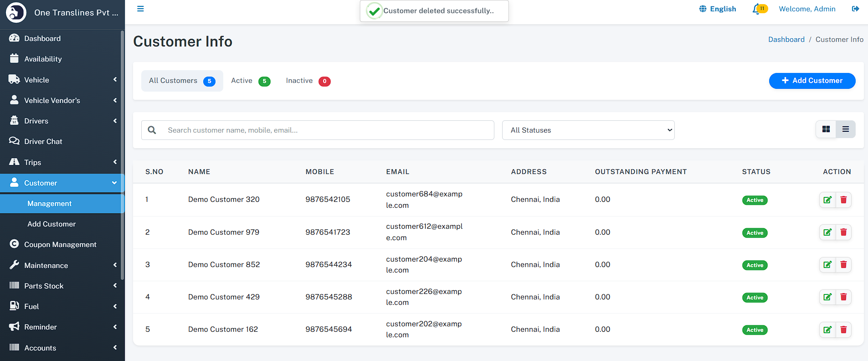The image size is (868, 361).
Task: Click edit icon for Demo Customer 852
Action: (827, 265)
